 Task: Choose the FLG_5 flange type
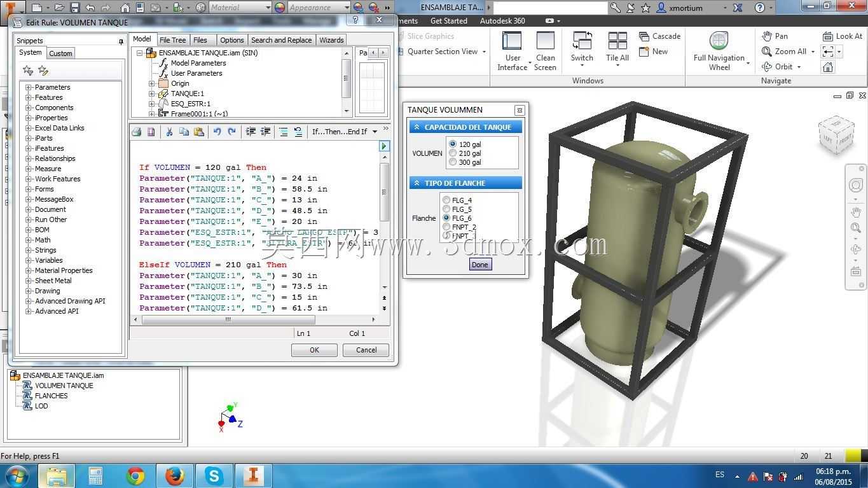(x=457, y=209)
